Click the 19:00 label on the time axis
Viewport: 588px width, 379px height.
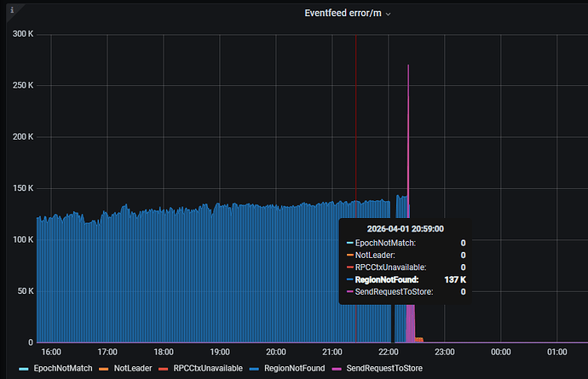(x=220, y=351)
